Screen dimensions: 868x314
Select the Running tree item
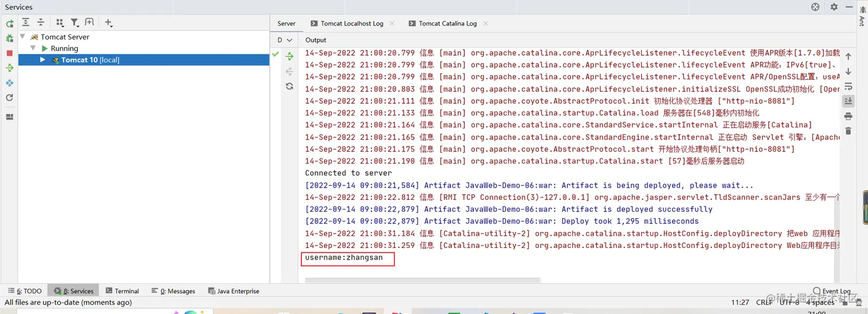click(x=64, y=48)
